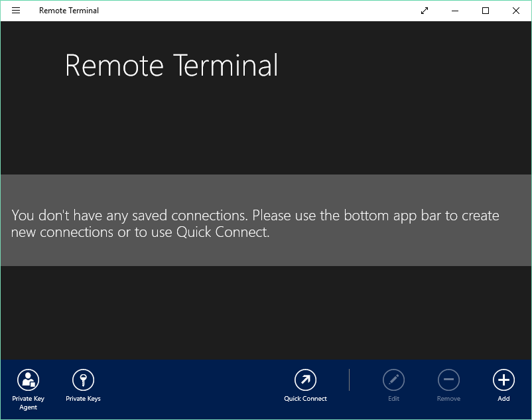Click the large Remote Terminal page heading

pyautogui.click(x=171, y=66)
